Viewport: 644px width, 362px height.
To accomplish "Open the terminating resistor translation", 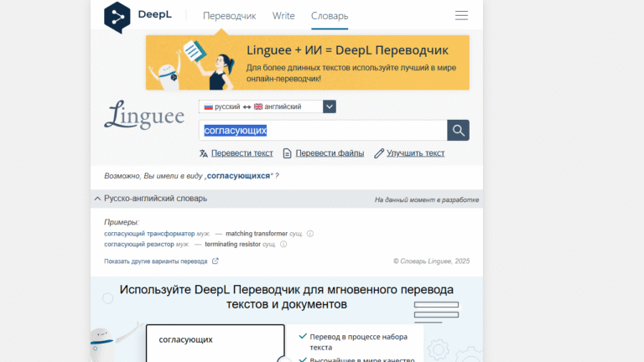I will click(x=233, y=245).
